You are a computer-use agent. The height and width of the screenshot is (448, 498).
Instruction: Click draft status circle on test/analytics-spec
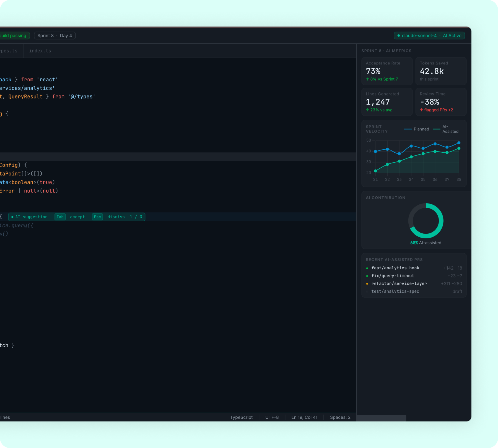coord(367,291)
